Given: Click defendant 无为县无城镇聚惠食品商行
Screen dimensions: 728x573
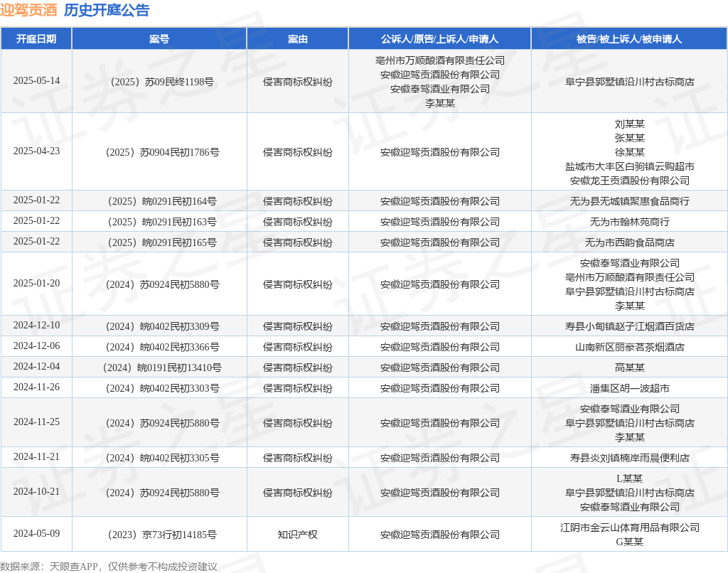Looking at the screenshot, I should pyautogui.click(x=630, y=201).
